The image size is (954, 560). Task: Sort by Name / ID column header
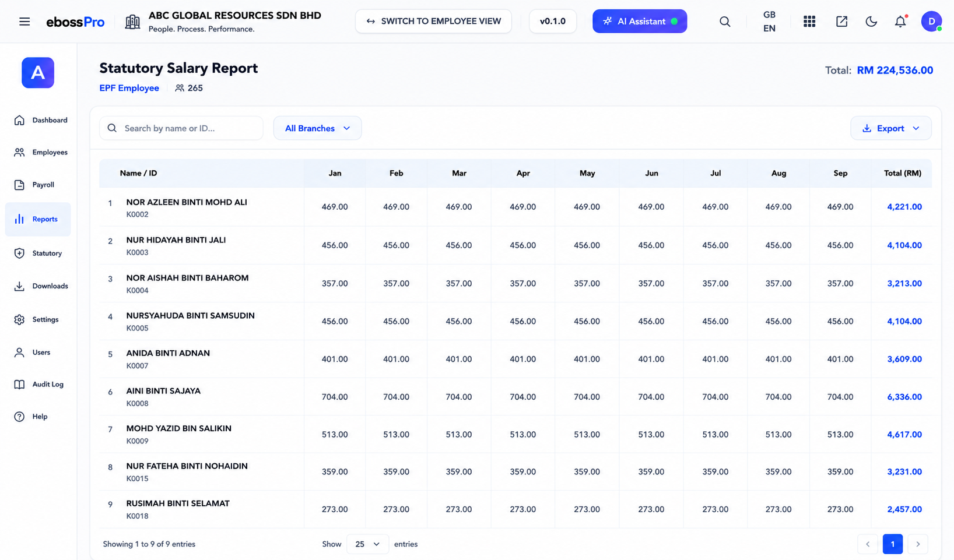pyautogui.click(x=138, y=173)
